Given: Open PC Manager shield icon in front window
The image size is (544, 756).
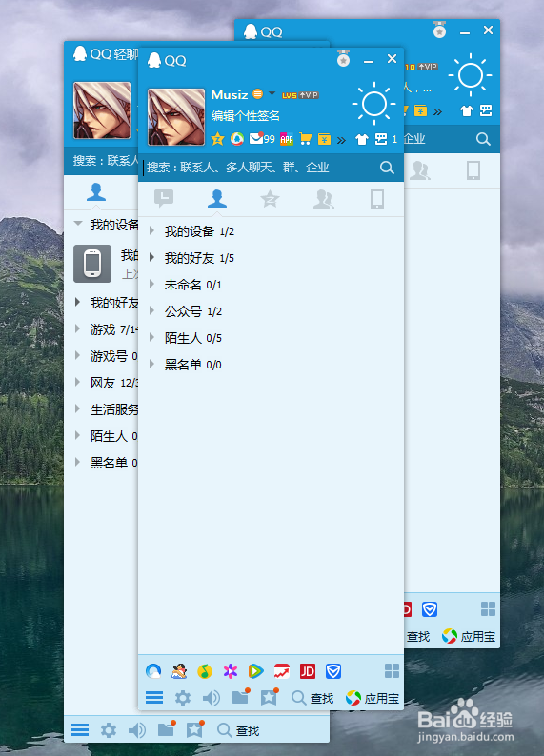Looking at the screenshot, I should tap(333, 670).
